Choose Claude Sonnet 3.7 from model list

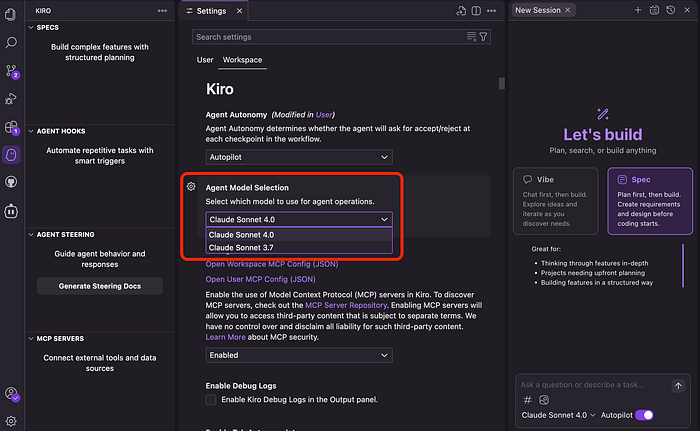click(x=298, y=247)
